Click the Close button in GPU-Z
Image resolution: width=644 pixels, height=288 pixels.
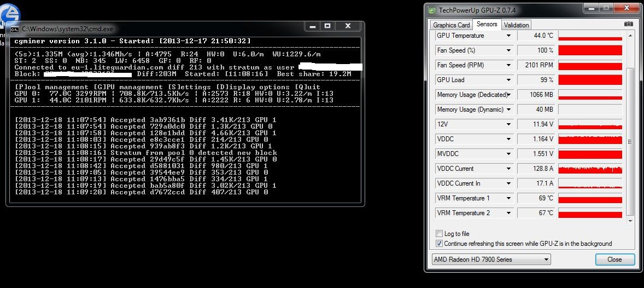pos(614,260)
